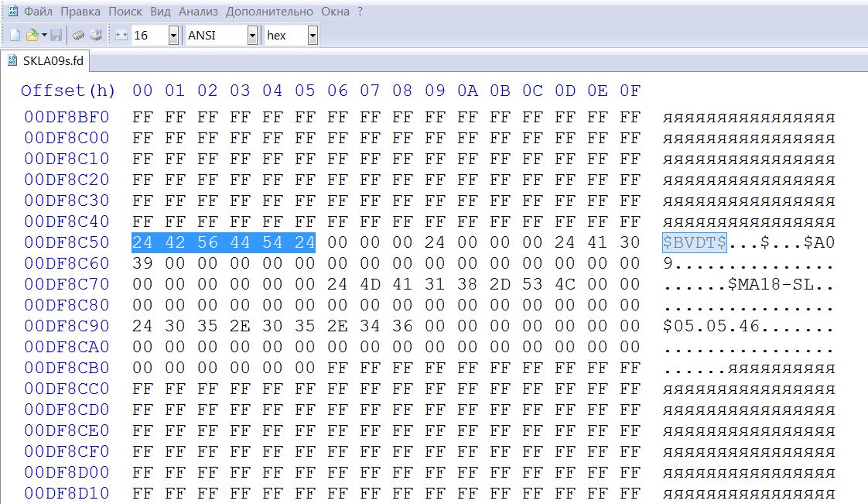Click byte 4D in row 00DF8C70

371,284
